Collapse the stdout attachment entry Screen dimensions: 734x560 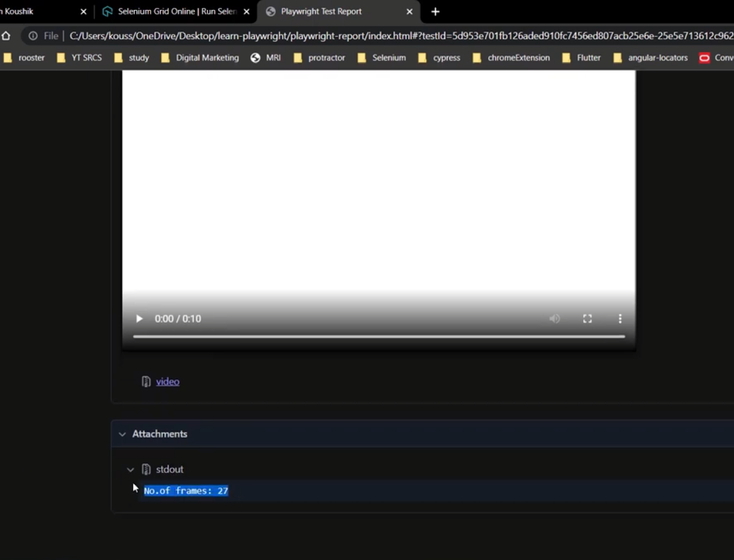tap(130, 469)
